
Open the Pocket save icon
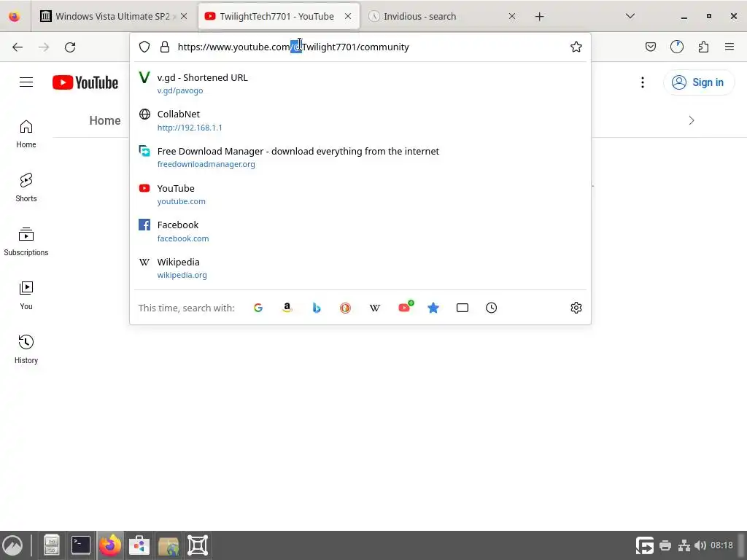(x=650, y=47)
